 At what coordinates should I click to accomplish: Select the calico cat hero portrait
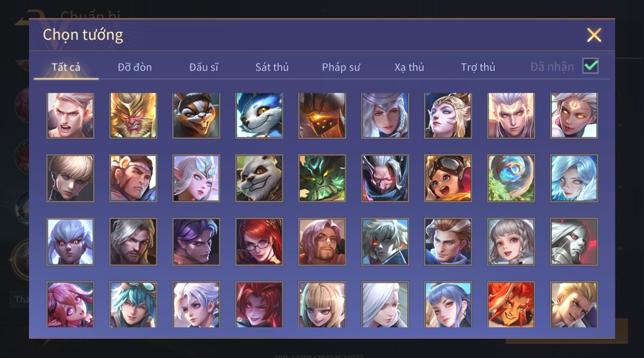196,115
